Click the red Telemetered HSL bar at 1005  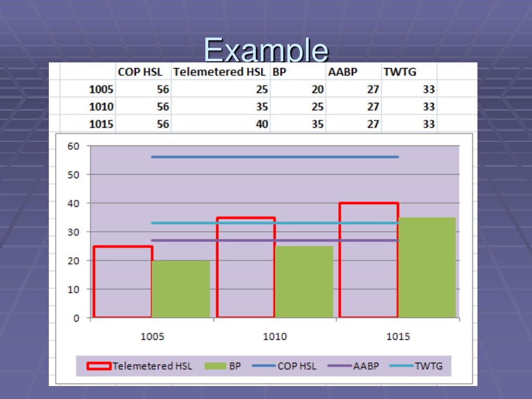tap(123, 282)
